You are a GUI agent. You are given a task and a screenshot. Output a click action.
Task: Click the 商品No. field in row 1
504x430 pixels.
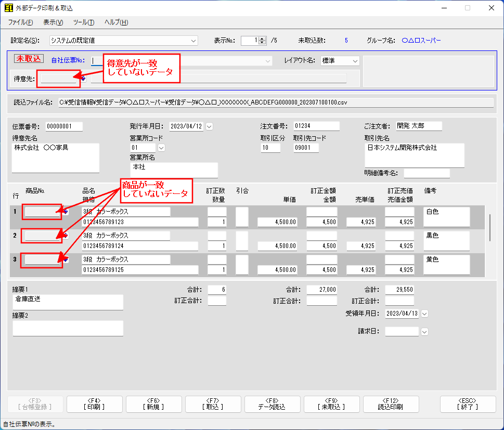[x=43, y=212]
